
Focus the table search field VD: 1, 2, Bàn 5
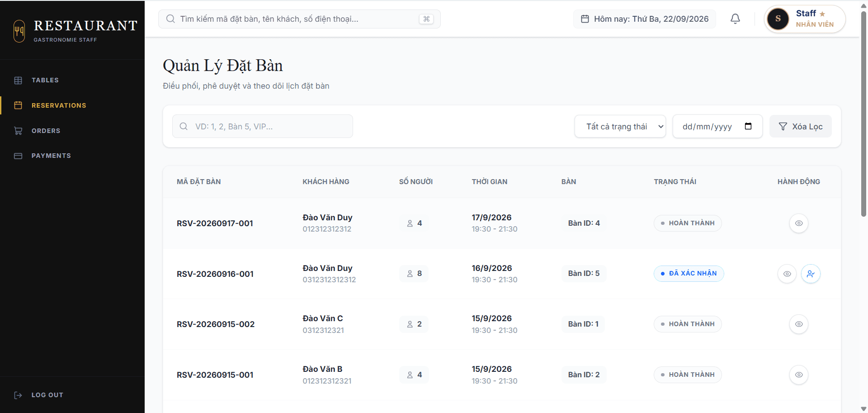click(263, 126)
